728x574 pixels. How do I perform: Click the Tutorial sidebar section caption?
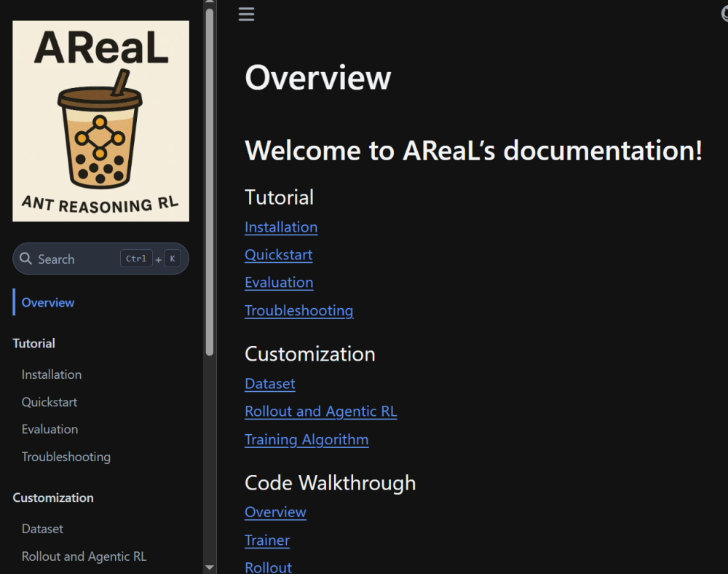34,343
